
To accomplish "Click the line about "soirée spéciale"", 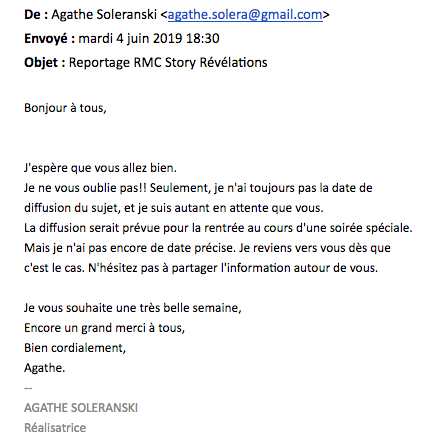I will click(218, 228).
